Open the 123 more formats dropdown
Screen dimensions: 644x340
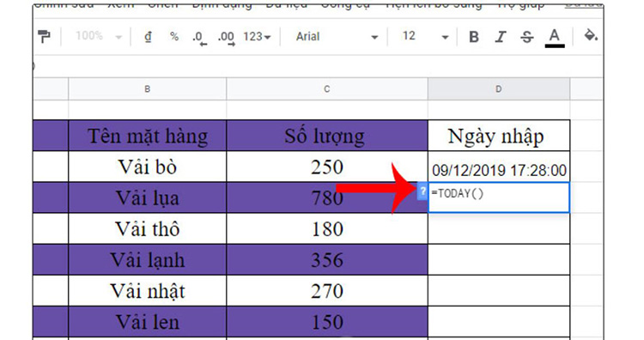click(x=257, y=37)
